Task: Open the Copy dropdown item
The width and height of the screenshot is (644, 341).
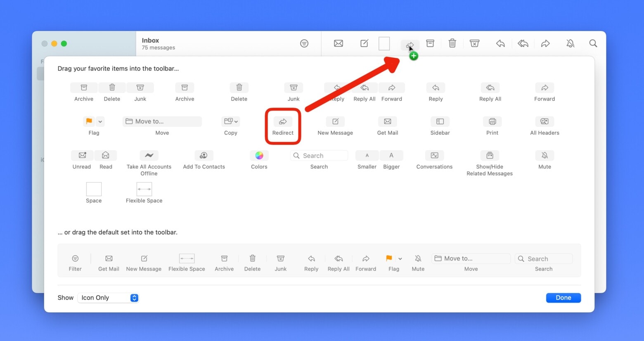Action: coord(231,121)
